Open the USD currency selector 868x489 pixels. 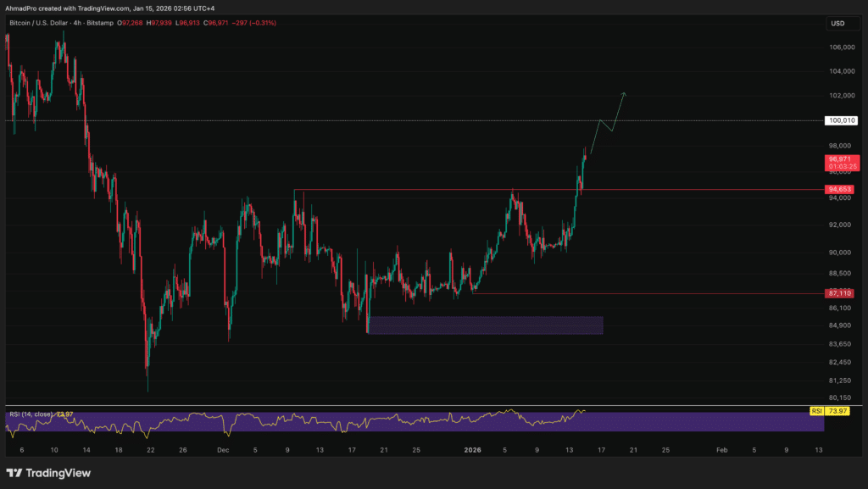838,23
